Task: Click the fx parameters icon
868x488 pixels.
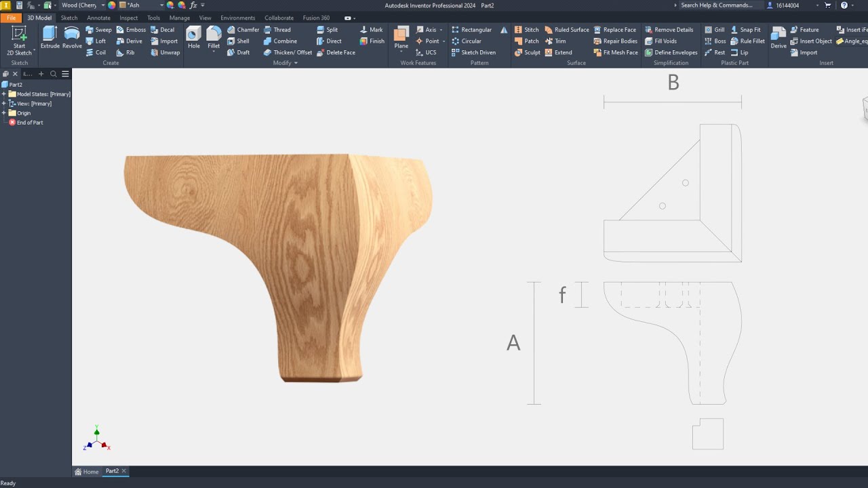Action: pyautogui.click(x=193, y=5)
